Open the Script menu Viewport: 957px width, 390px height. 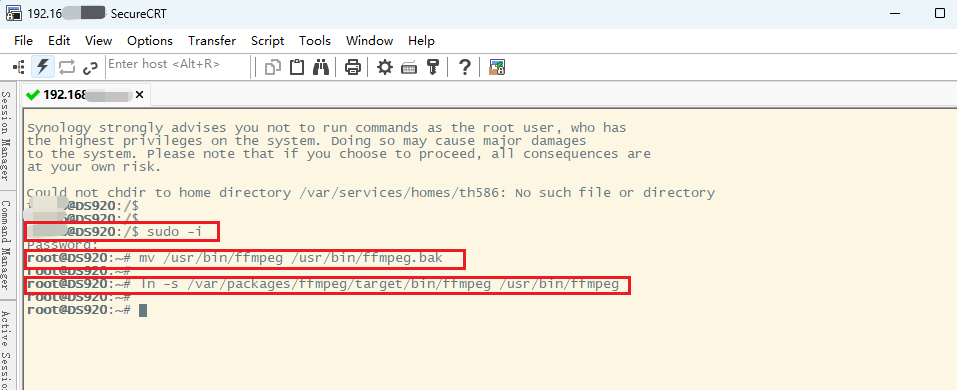[x=267, y=41]
